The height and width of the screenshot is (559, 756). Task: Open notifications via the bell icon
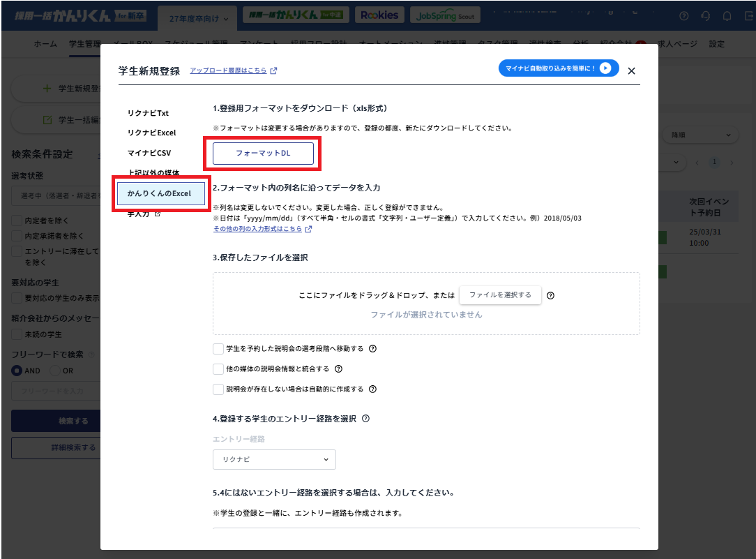727,15
